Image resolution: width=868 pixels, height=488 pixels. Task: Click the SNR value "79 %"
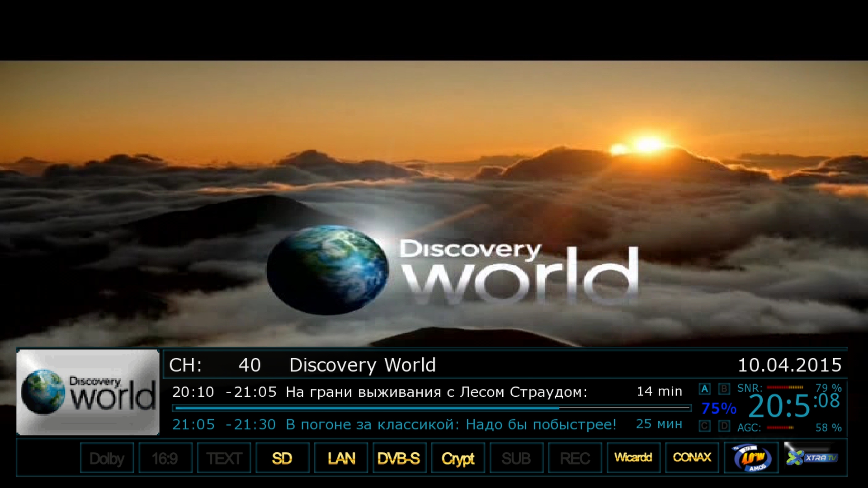coord(829,388)
